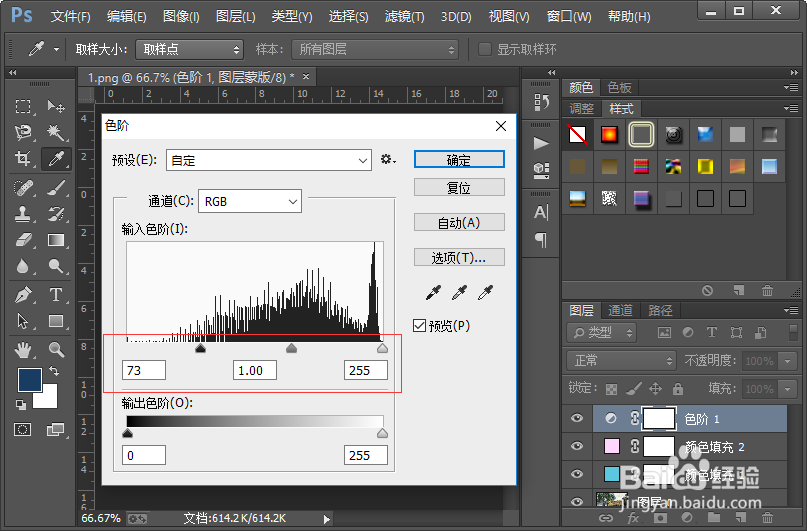Select the Crop tool
The width and height of the screenshot is (807, 531).
23,158
